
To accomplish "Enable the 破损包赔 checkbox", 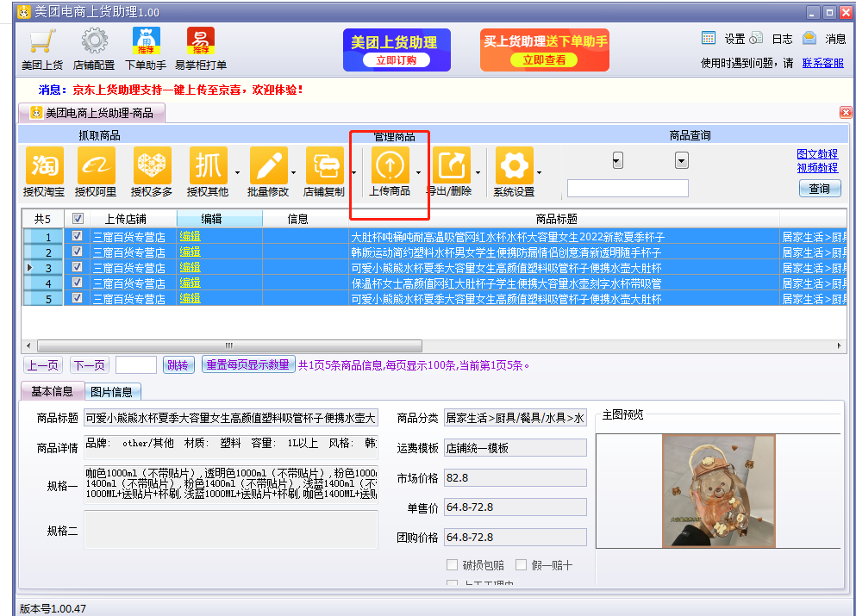I will tap(452, 564).
